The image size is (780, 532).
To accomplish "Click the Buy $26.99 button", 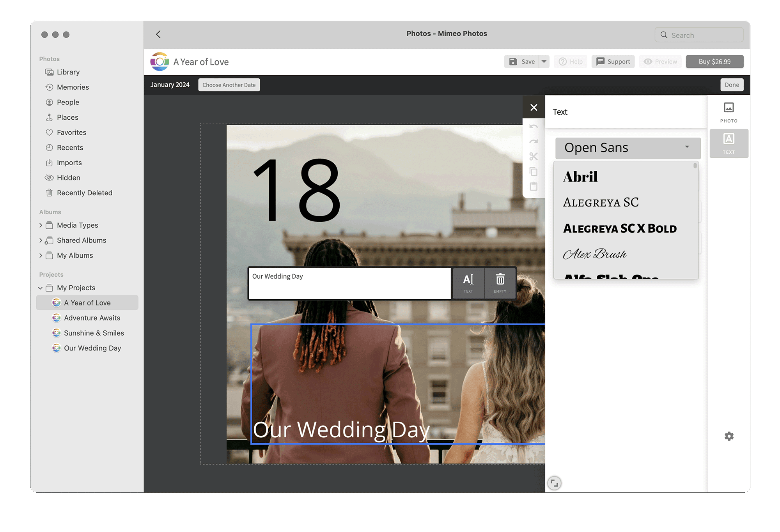I will pyautogui.click(x=714, y=61).
